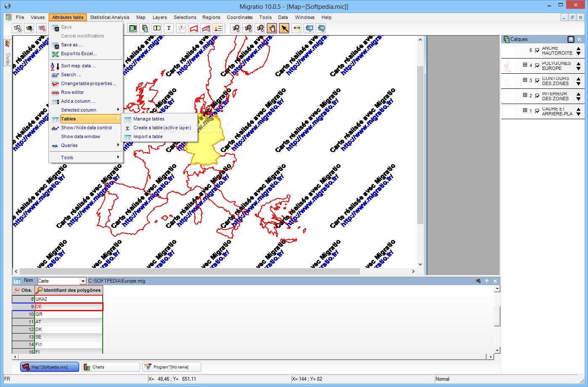
Task: Choose Row editor menu entry
Action: coord(86,92)
